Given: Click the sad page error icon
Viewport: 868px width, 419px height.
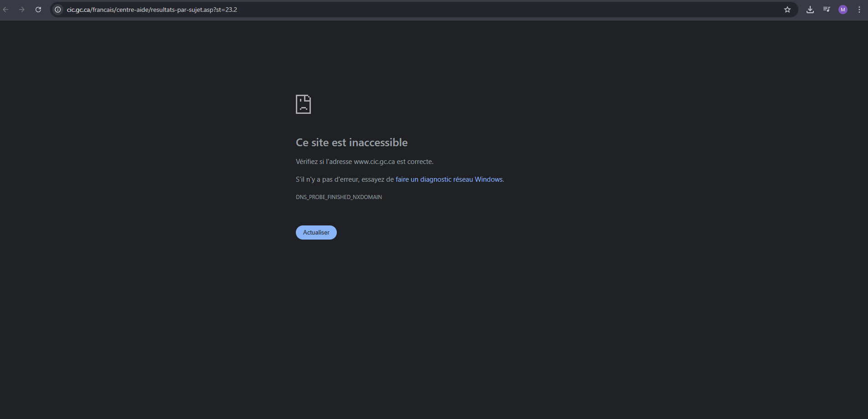Looking at the screenshot, I should click(303, 104).
